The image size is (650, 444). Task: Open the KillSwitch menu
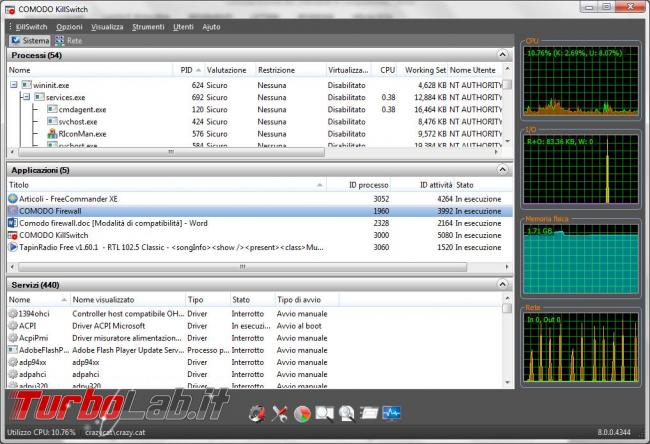[x=32, y=27]
